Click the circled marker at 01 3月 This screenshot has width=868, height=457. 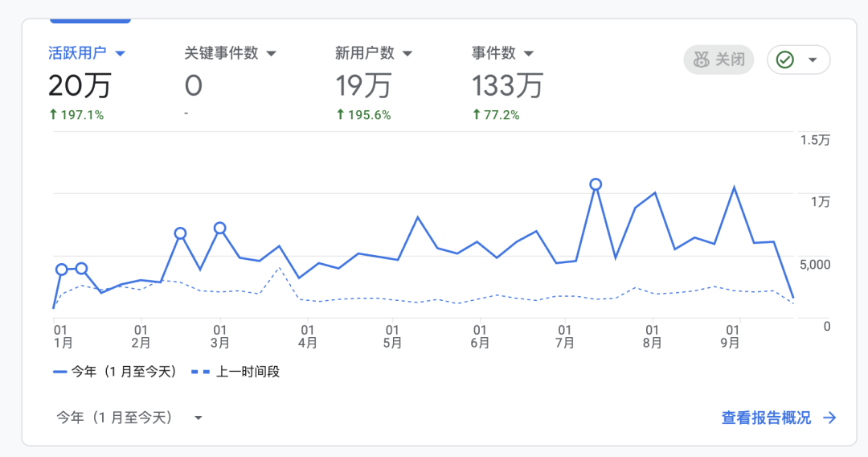tap(219, 228)
